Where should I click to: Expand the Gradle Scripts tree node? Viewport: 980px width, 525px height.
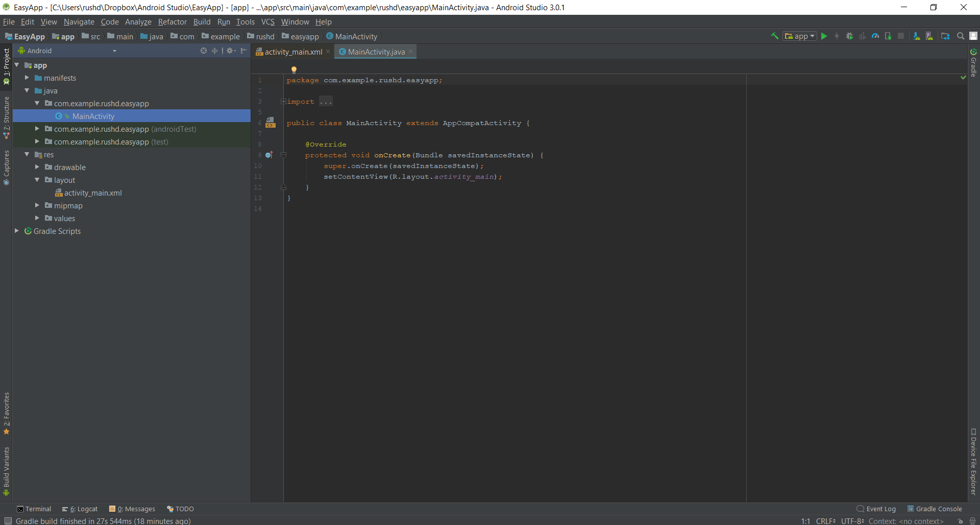(x=17, y=231)
